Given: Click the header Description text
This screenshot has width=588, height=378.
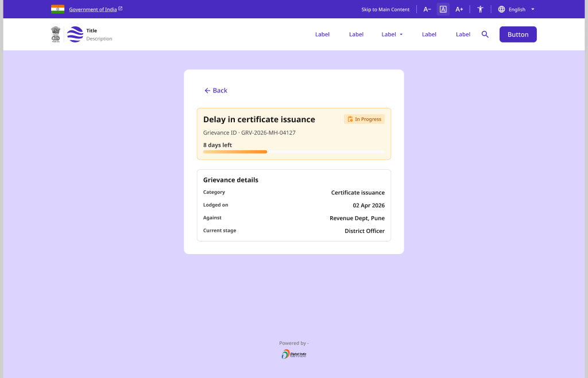Looking at the screenshot, I should click(x=99, y=38).
